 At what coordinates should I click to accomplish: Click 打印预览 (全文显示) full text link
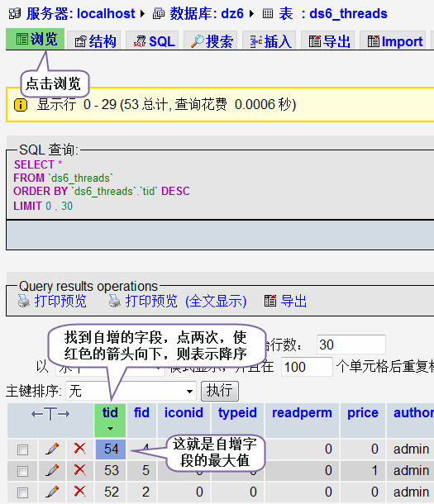pos(186,302)
